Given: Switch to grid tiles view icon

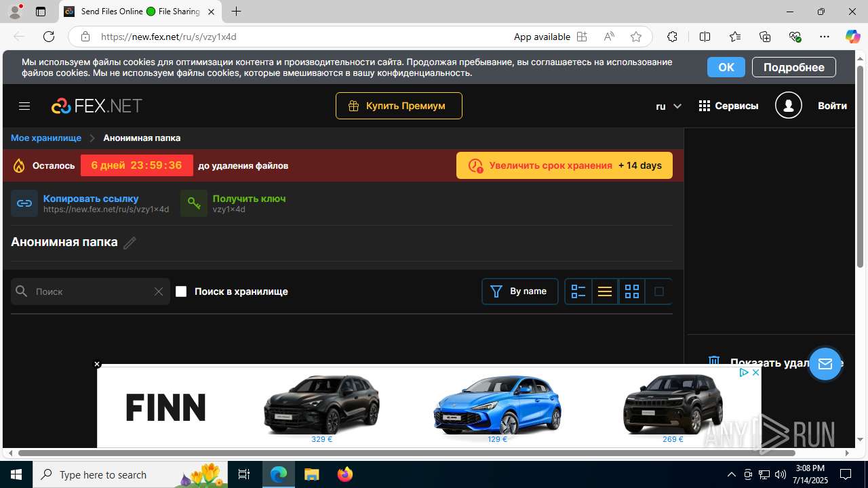Looking at the screenshot, I should [x=632, y=291].
